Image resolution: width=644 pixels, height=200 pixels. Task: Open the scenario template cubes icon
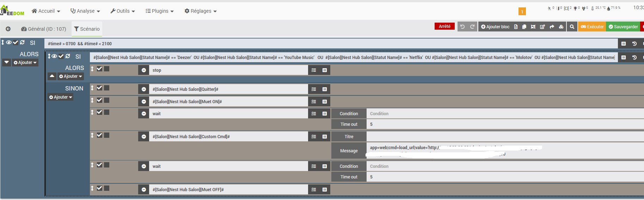[561, 27]
